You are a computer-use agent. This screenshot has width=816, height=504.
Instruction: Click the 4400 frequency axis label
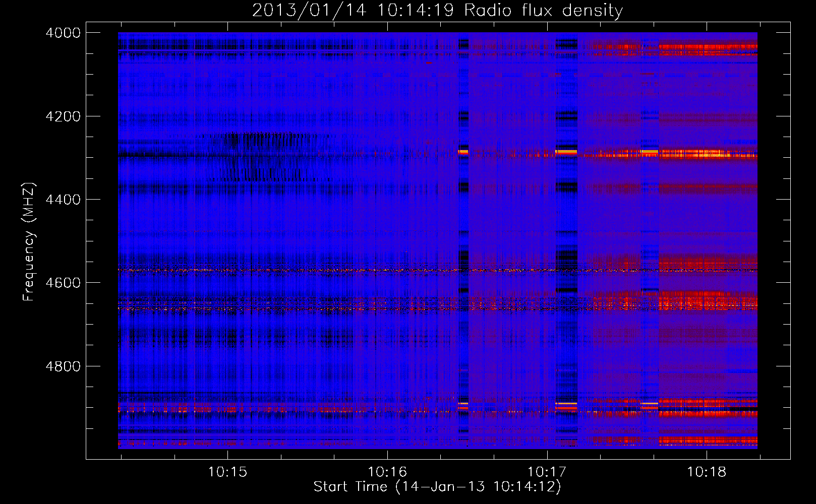(x=63, y=200)
